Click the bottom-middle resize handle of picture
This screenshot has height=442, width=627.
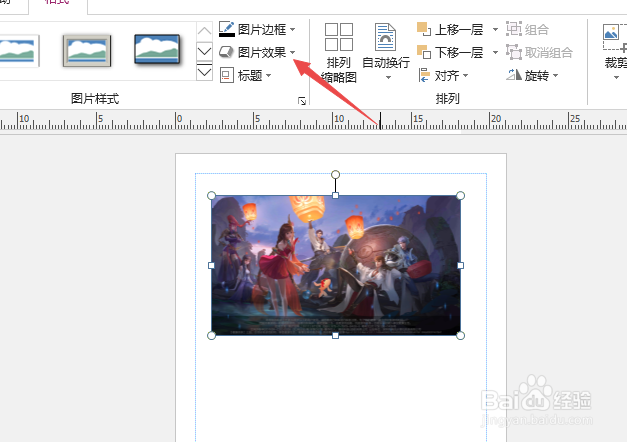pyautogui.click(x=335, y=336)
